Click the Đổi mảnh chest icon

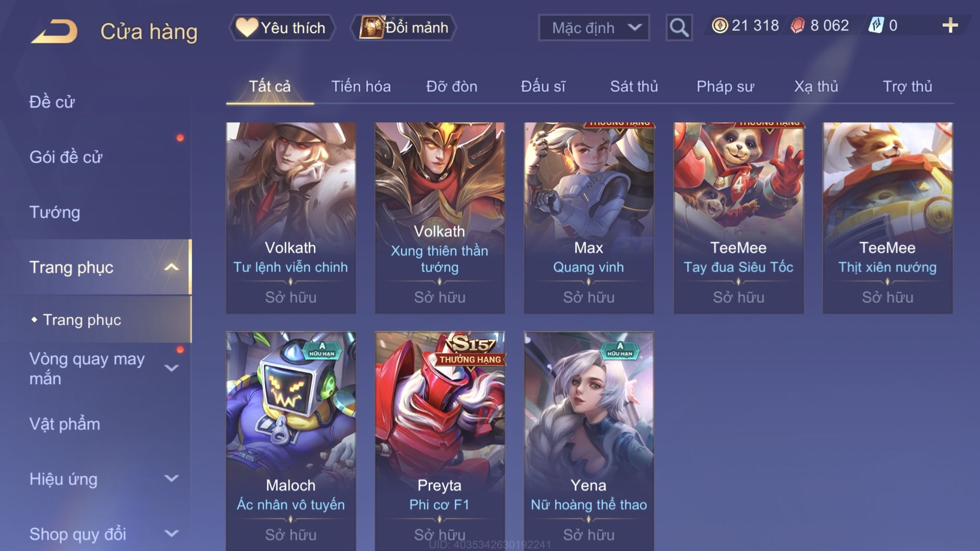pyautogui.click(x=371, y=27)
